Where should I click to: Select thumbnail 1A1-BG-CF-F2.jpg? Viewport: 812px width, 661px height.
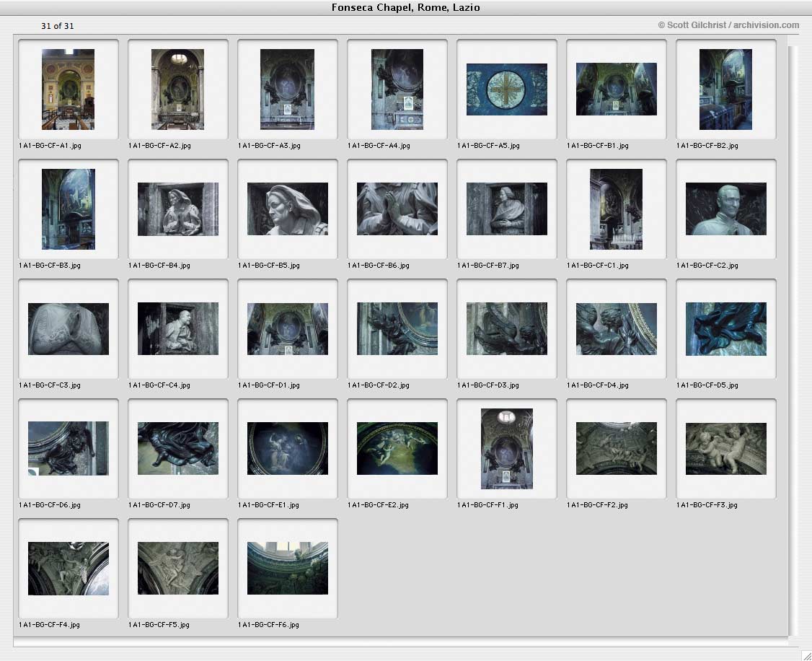pos(617,449)
